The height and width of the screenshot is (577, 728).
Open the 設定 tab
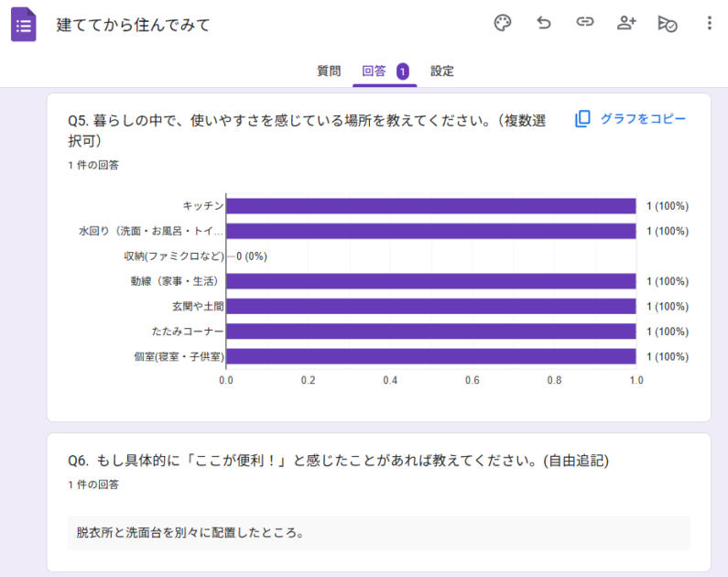pos(442,71)
